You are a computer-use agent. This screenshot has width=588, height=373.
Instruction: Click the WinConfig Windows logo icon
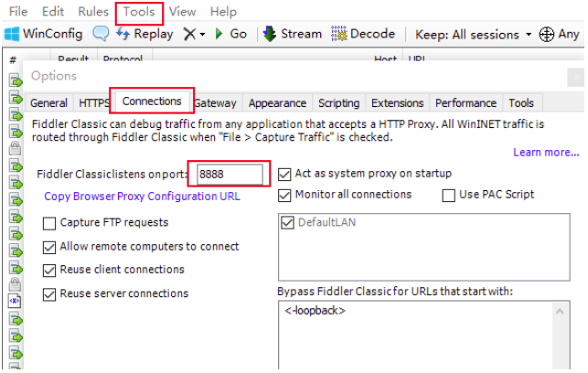(x=12, y=34)
